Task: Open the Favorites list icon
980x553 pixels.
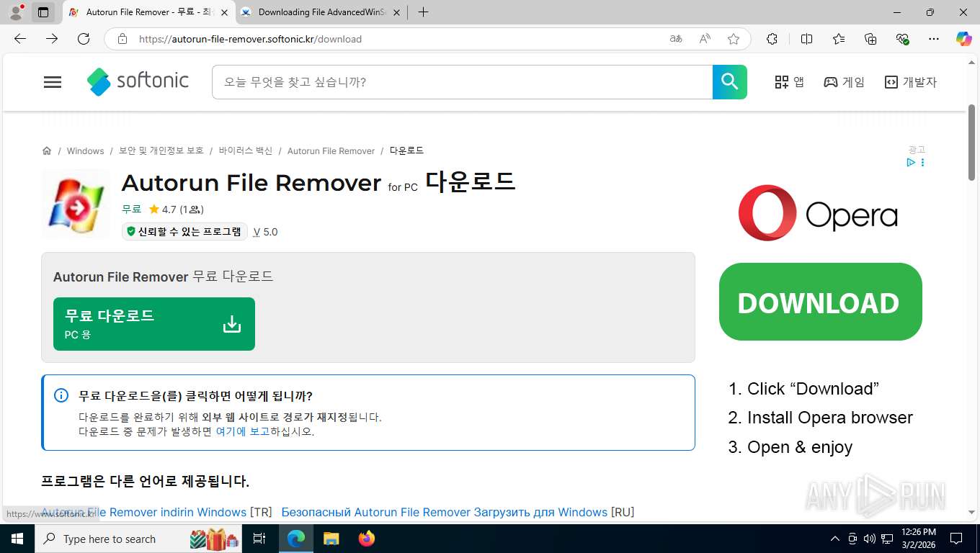Action: click(x=839, y=39)
